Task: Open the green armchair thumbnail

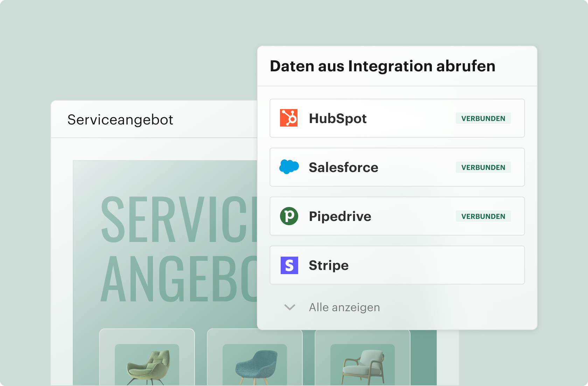Action: pos(147,365)
